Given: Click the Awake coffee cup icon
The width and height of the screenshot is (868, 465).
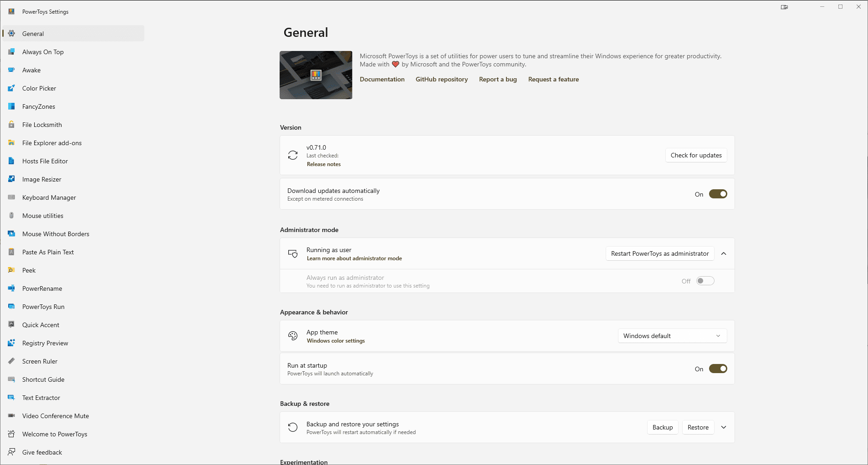Looking at the screenshot, I should 11,70.
